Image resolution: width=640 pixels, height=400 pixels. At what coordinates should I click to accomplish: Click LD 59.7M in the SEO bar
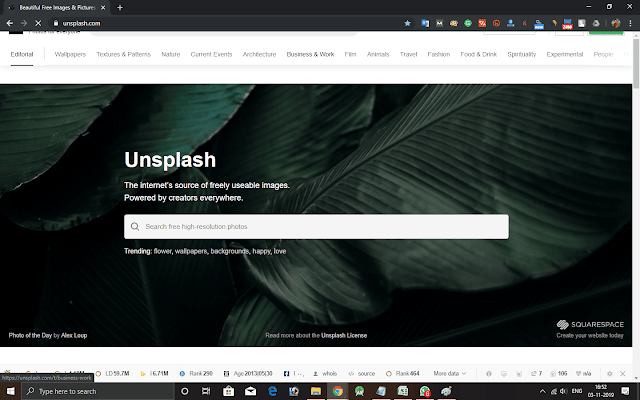click(112, 373)
